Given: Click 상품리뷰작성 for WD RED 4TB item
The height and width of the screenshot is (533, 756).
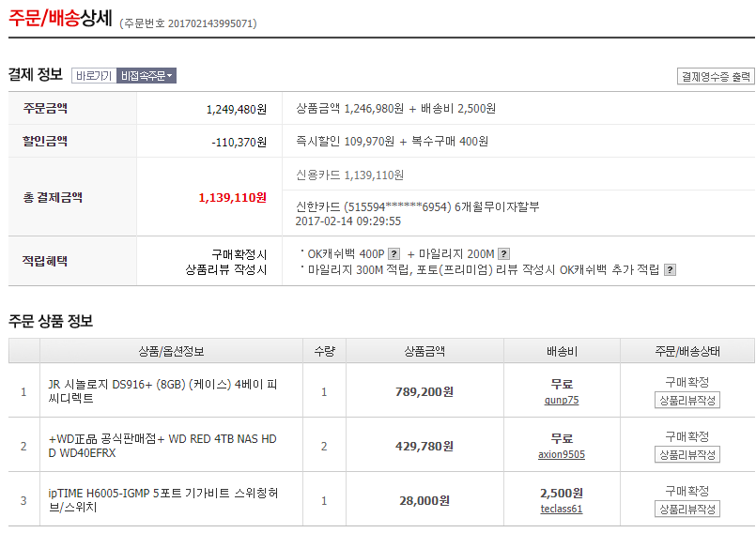Looking at the screenshot, I should [687, 454].
